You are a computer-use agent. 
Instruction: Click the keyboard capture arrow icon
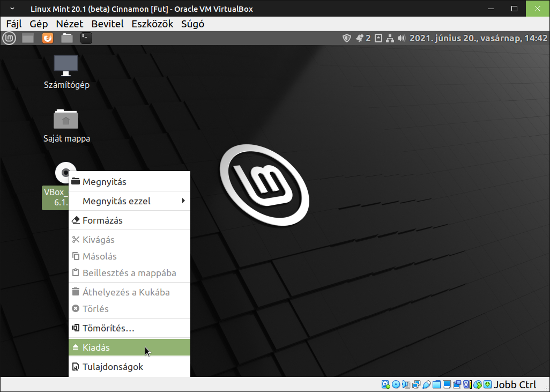(488, 384)
